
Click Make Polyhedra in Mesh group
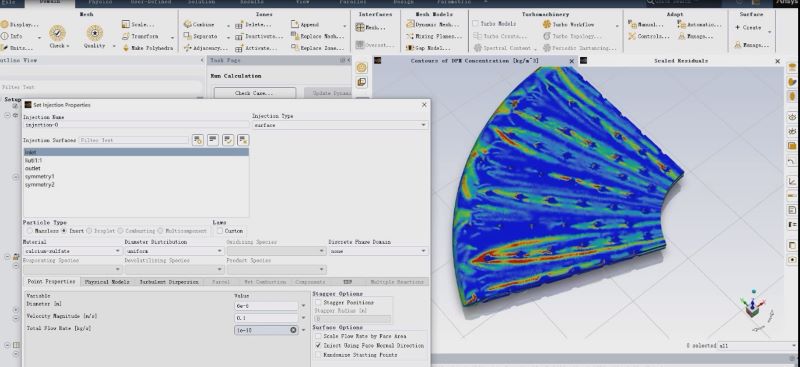pos(148,47)
